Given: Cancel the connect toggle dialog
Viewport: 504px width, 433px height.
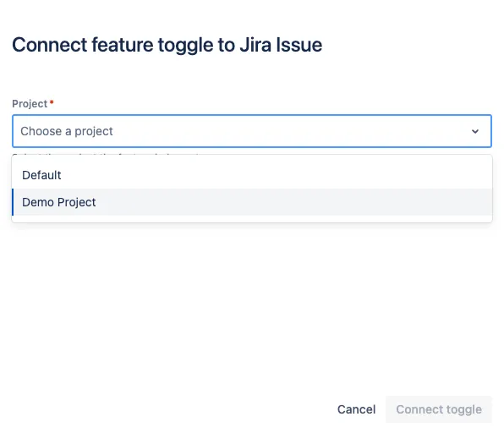Looking at the screenshot, I should [x=356, y=409].
